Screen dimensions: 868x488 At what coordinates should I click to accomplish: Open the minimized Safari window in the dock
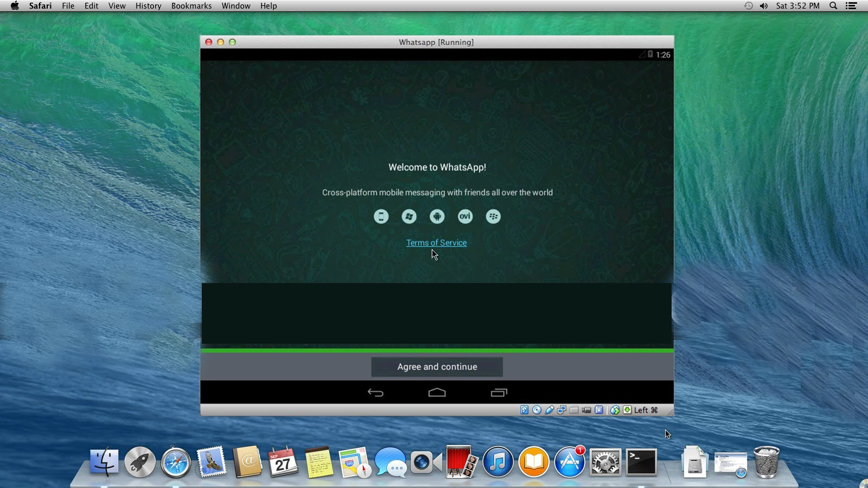click(x=731, y=465)
